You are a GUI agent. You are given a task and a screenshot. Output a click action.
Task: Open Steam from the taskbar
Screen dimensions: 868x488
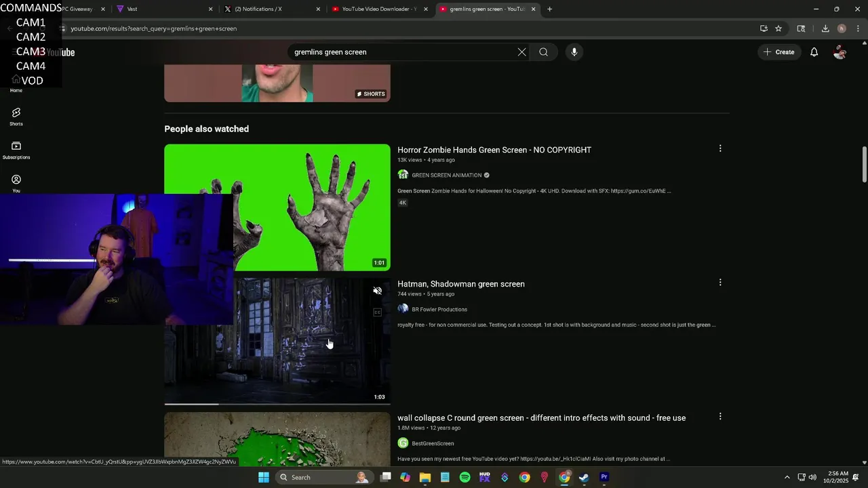coord(583,477)
